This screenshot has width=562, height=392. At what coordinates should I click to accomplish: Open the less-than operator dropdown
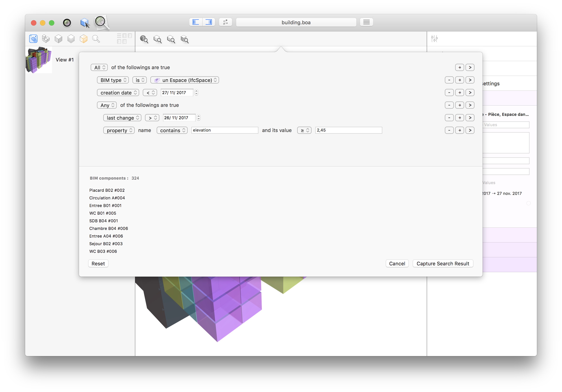(150, 92)
